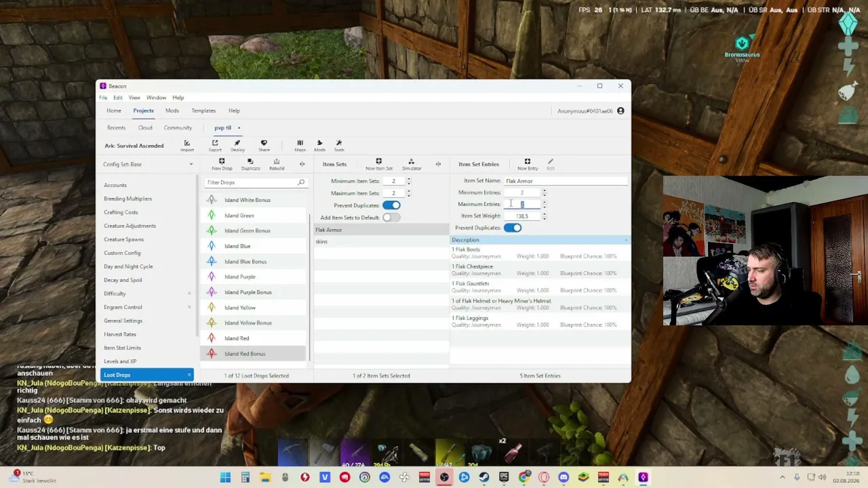Click the Item Set Name field
Image resolution: width=868 pixels, height=488 pixels.
[566, 181]
